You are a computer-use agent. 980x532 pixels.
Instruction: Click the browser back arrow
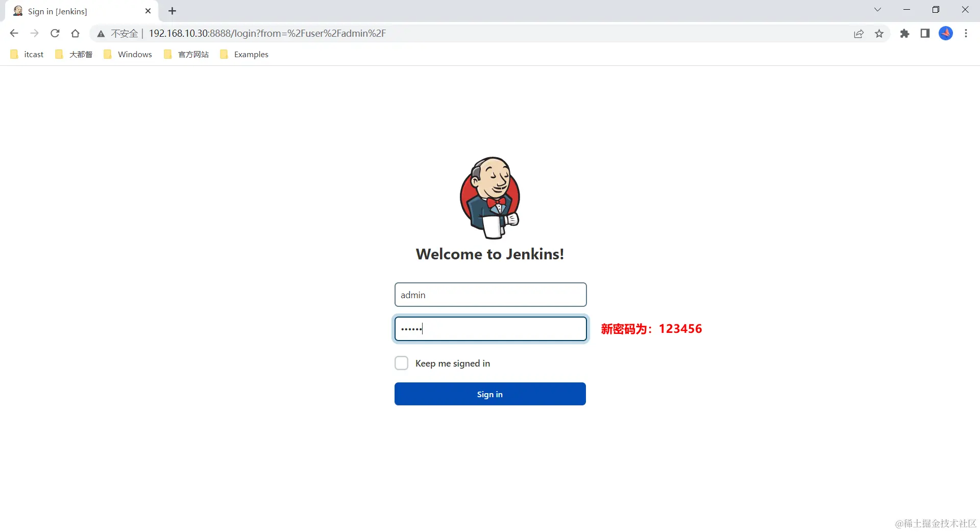(x=14, y=33)
